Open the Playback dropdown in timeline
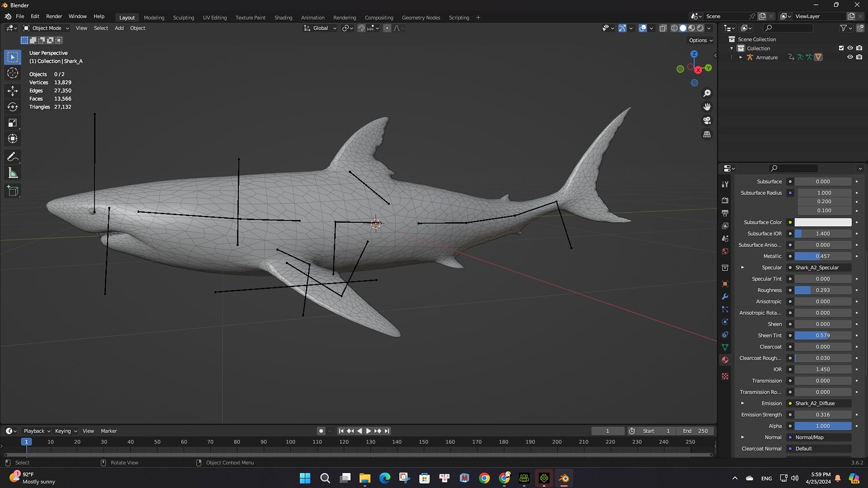Screen dimensions: 868x488 (37, 431)
